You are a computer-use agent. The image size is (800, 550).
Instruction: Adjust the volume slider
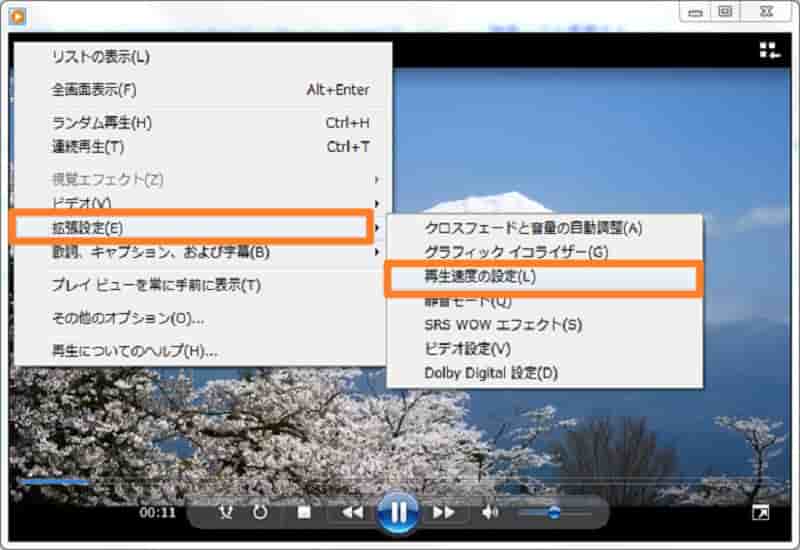click(x=554, y=512)
